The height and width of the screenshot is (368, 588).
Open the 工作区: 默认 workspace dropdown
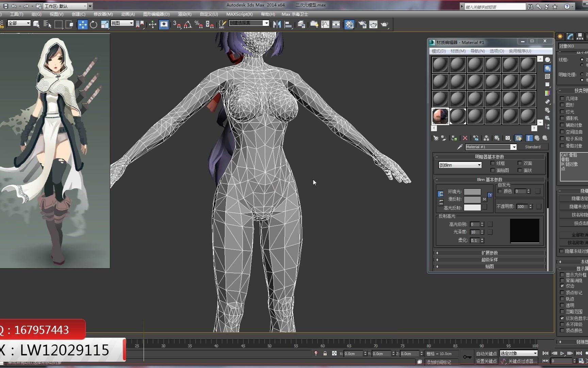tap(66, 6)
